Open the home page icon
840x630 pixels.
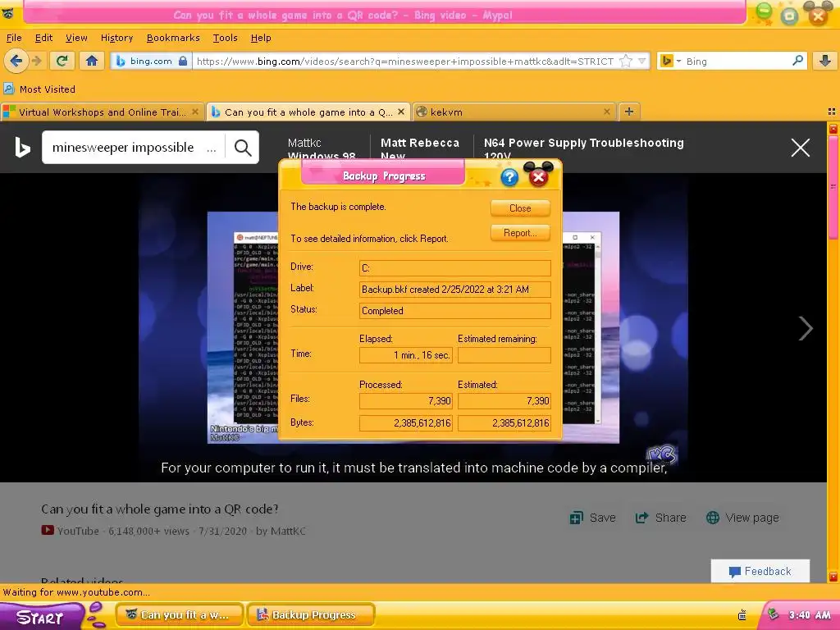click(x=92, y=61)
